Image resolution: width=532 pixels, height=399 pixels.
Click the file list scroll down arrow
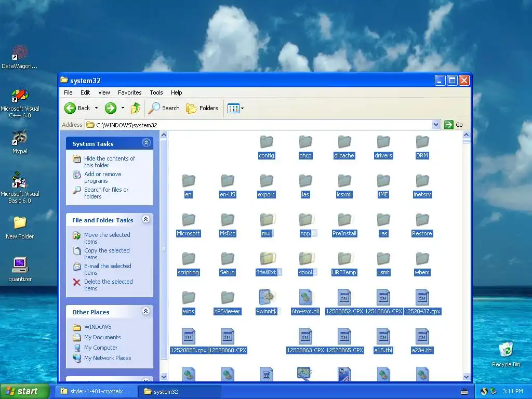(466, 377)
